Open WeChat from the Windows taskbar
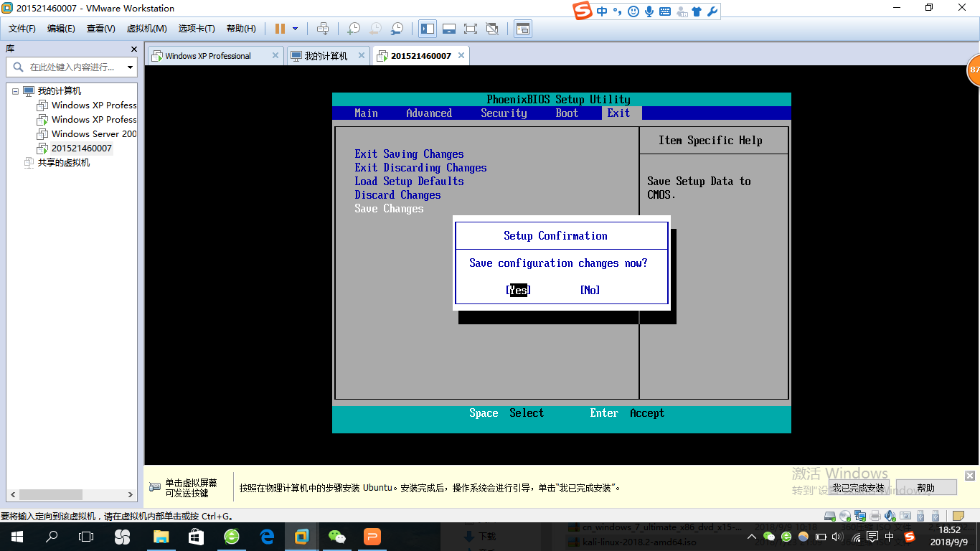The height and width of the screenshot is (551, 980). click(336, 537)
